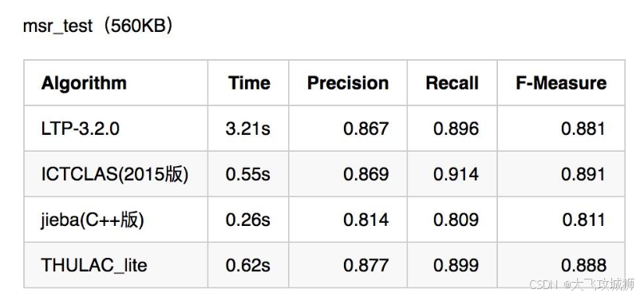Click the F-Measure column header
644x297 pixels.
[x=561, y=83]
